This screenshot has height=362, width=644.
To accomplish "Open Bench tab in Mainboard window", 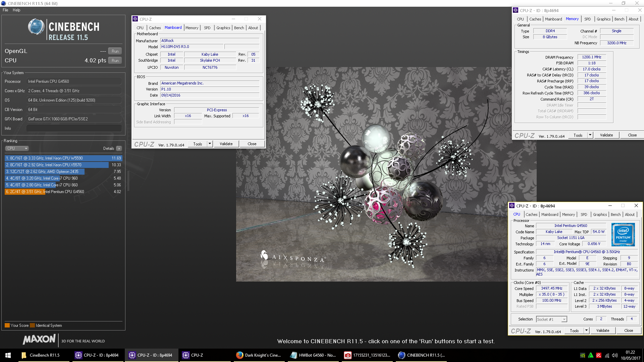I will coord(239,28).
